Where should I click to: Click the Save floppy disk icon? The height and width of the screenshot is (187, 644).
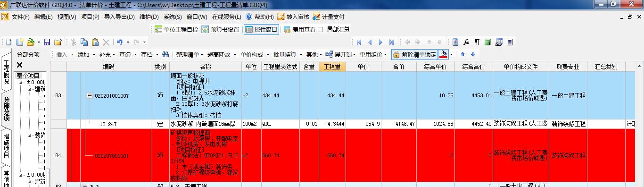coord(47,42)
